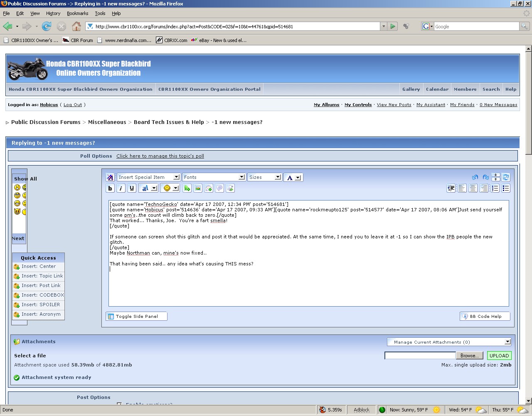532x416 pixels.
Task: Click the insert image icon in editor
Action: click(198, 188)
